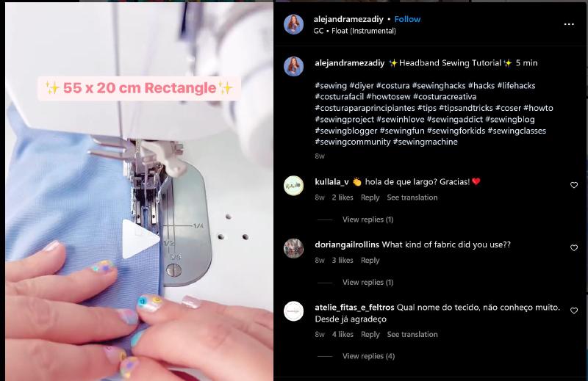See translation of kullala_v's comment
This screenshot has height=381, width=588.
coord(412,197)
